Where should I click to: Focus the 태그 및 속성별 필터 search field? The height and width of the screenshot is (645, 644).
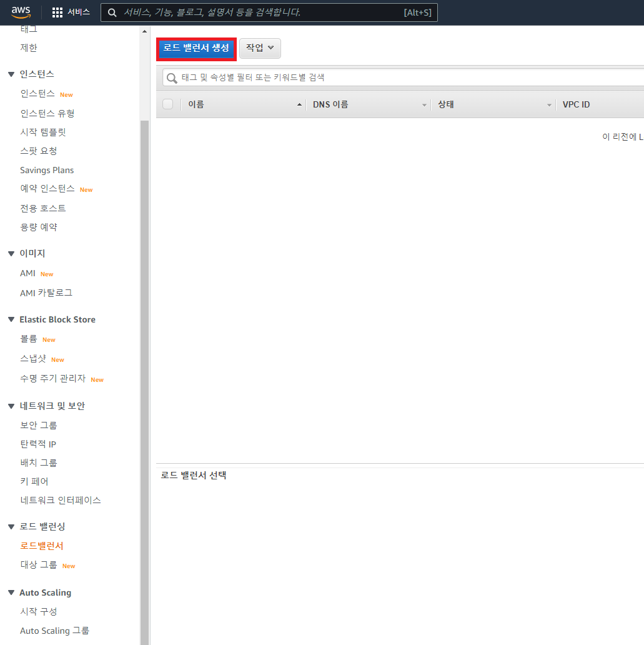403,77
